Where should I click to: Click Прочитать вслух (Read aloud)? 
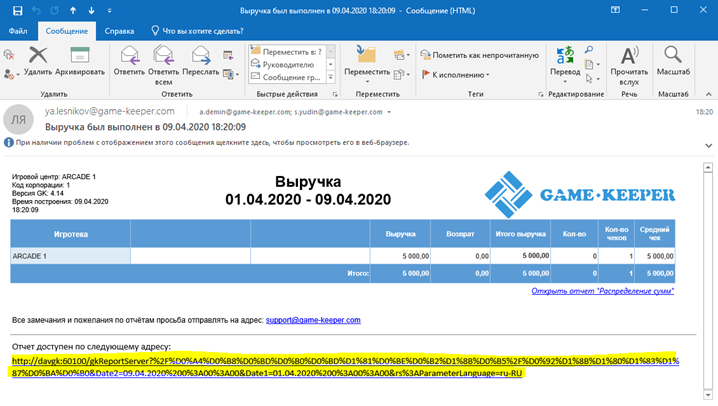[x=629, y=65]
